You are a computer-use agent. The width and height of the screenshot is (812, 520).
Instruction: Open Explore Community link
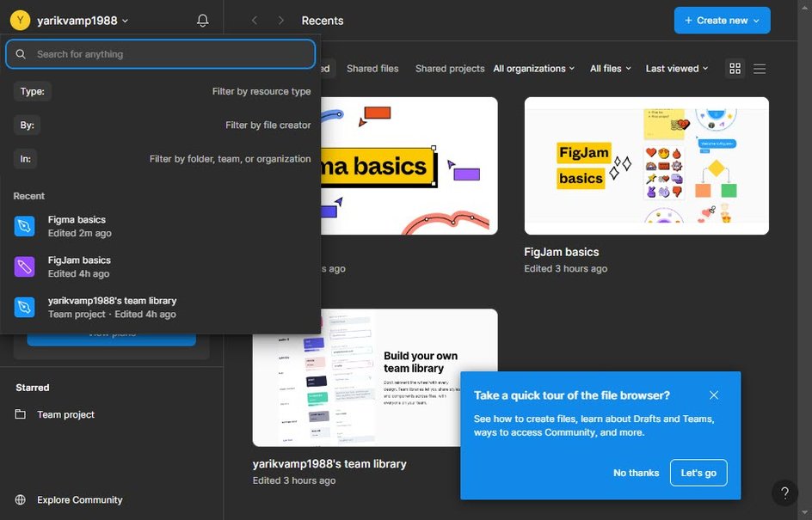(x=80, y=500)
